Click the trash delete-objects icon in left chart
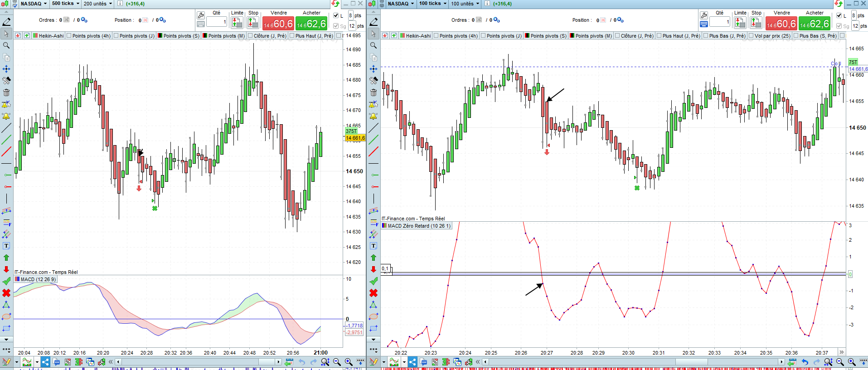The width and height of the screenshot is (868, 370). (6, 92)
